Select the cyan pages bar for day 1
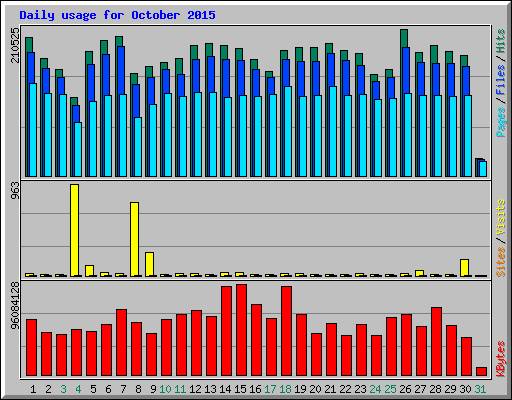 point(33,130)
